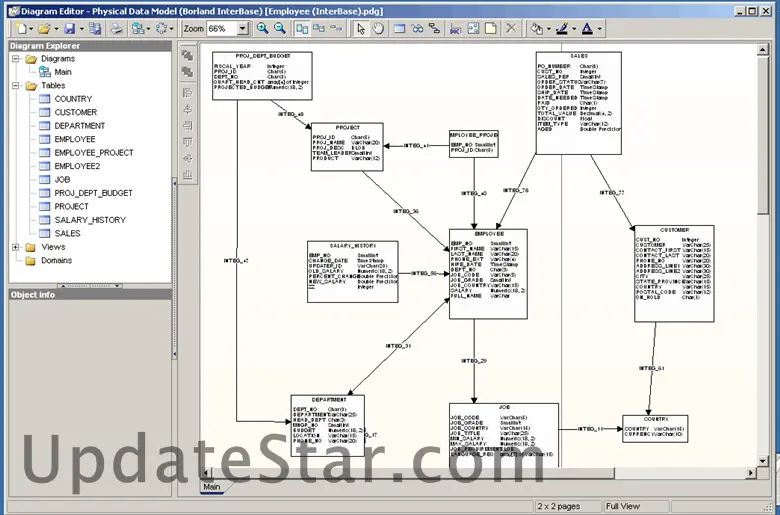Click the ruler measurement toolbar icon
The height and width of the screenshot is (515, 780).
(455, 28)
